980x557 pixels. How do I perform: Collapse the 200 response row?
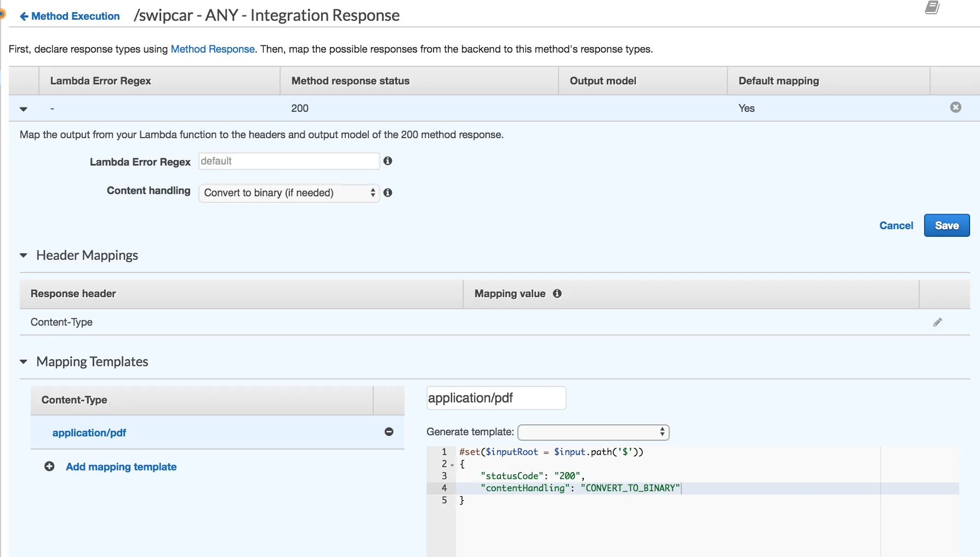[24, 109]
